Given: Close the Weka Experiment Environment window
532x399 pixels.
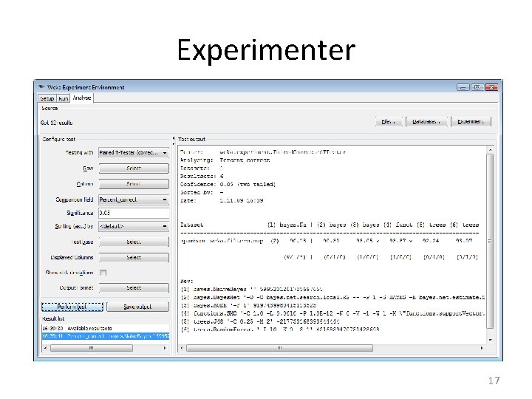Looking at the screenshot, I should click(x=491, y=87).
